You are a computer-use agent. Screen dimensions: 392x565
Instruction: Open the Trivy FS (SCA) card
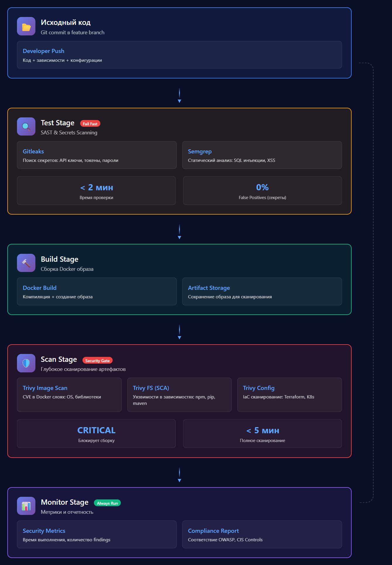pyautogui.click(x=179, y=395)
